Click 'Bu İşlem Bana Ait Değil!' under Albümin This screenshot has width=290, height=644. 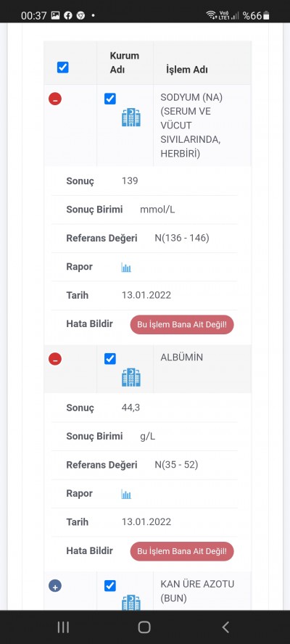click(x=182, y=551)
